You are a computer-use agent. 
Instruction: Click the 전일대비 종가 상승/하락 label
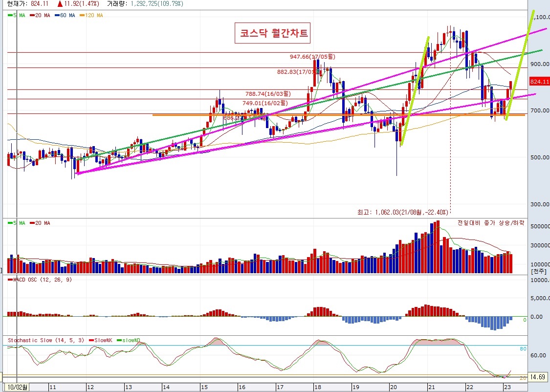(x=491, y=223)
